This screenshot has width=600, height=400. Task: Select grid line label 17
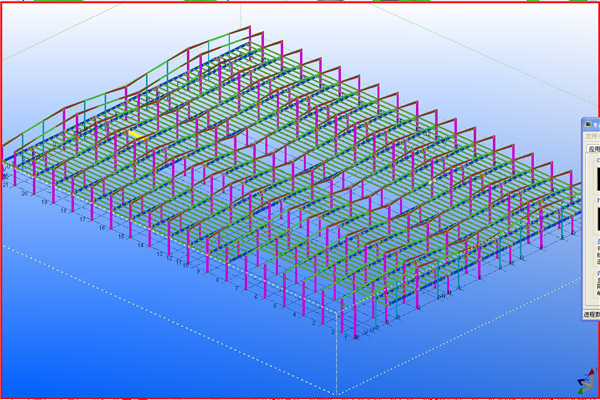coord(82,218)
